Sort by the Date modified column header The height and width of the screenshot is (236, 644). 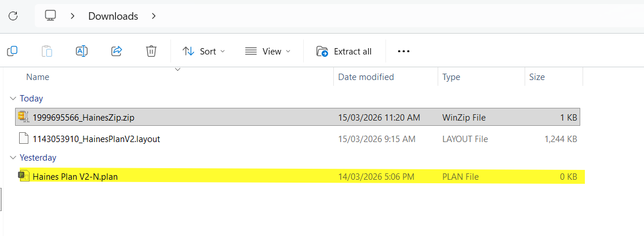click(x=366, y=77)
